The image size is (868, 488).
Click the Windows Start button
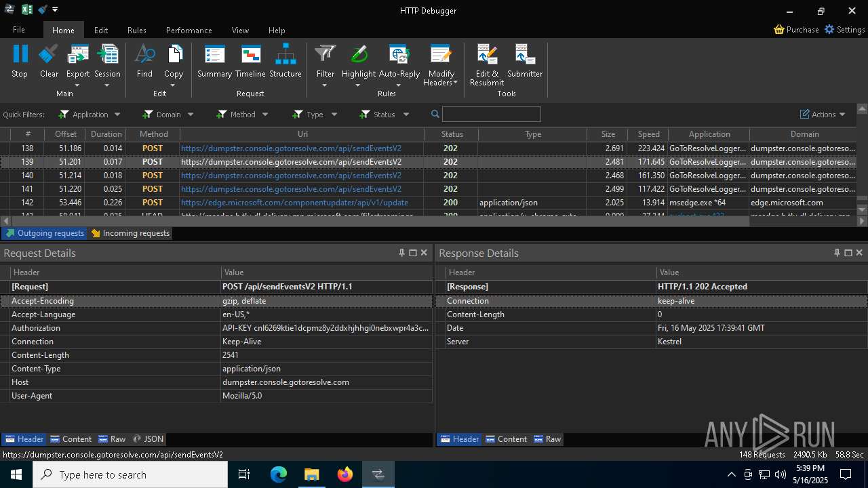(16, 474)
